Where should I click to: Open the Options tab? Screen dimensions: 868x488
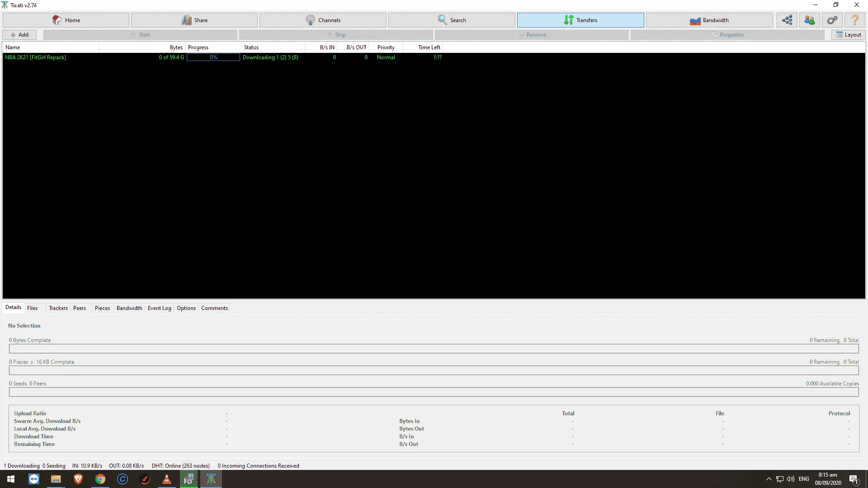[186, 308]
